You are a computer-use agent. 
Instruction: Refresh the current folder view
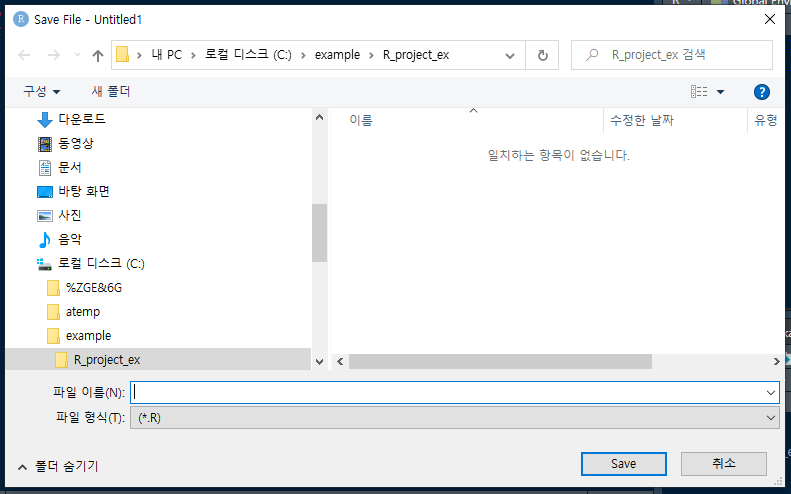coord(542,55)
